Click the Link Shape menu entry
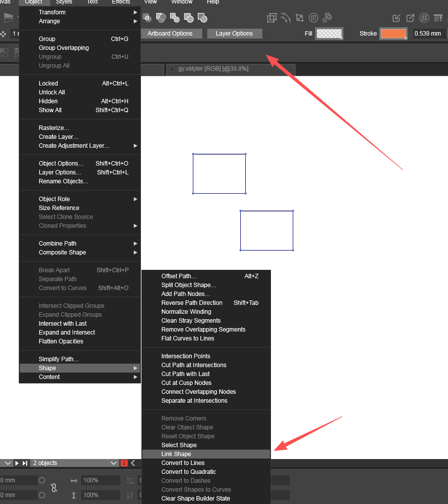The image size is (448, 504). click(176, 454)
